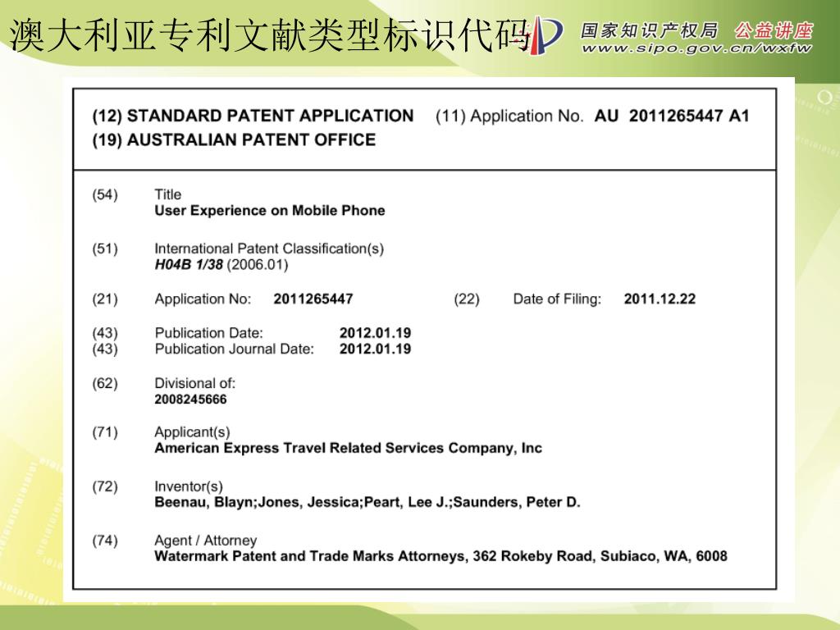Click 'Application No:' label

[203, 299]
